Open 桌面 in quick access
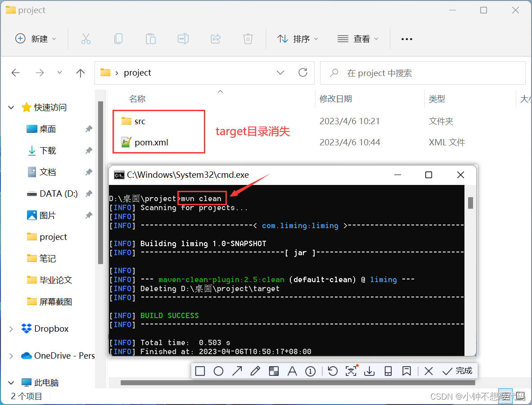 [x=48, y=129]
